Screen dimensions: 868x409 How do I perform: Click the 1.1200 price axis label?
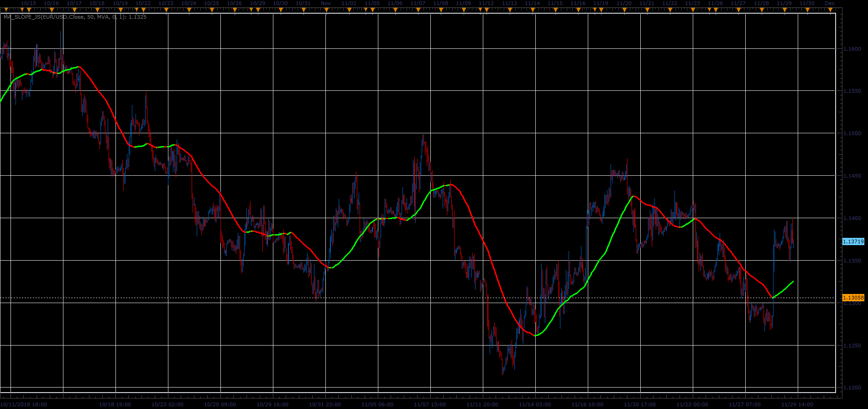coord(852,388)
